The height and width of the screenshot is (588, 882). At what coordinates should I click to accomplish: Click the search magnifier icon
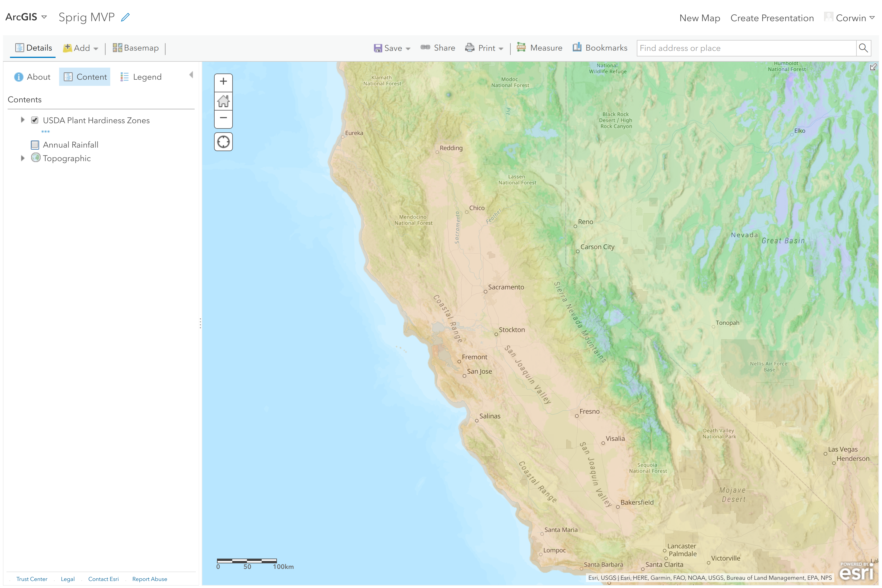tap(863, 48)
